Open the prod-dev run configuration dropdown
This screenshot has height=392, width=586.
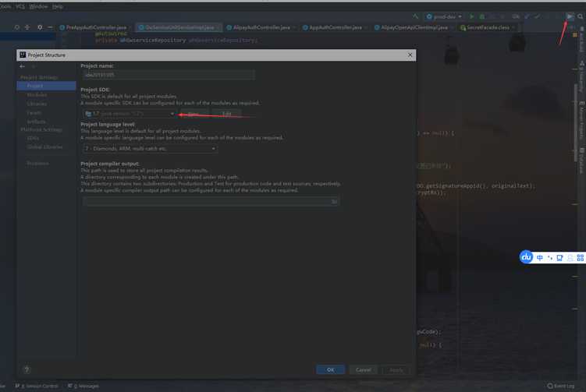[x=444, y=16]
